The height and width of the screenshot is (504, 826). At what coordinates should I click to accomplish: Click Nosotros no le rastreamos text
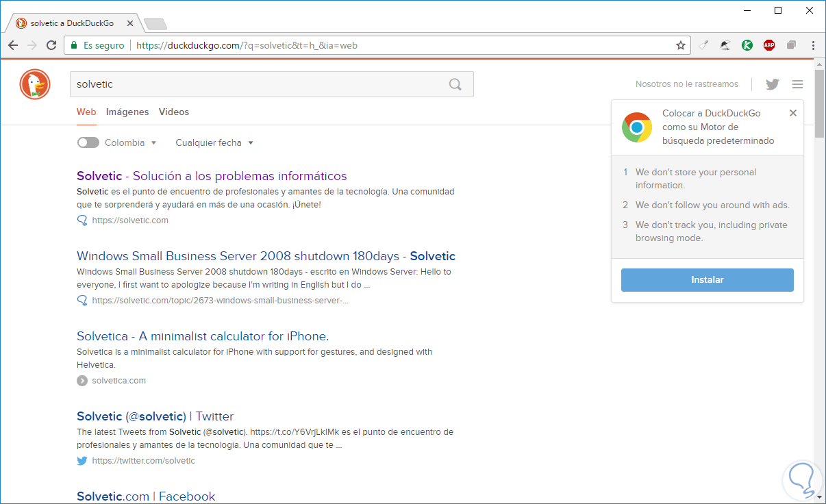tap(687, 84)
